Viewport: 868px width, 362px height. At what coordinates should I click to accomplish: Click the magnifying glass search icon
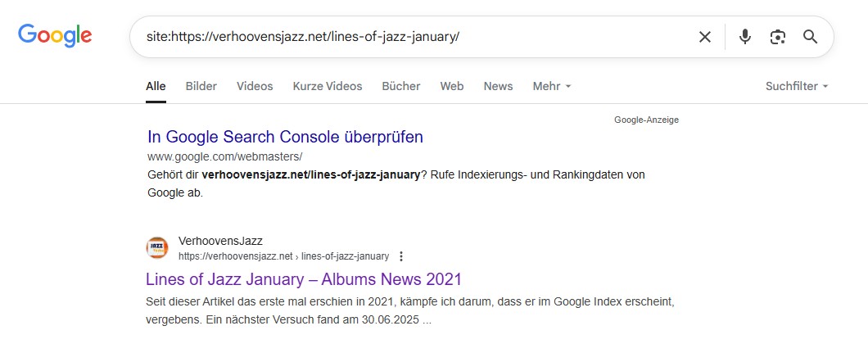(x=810, y=37)
